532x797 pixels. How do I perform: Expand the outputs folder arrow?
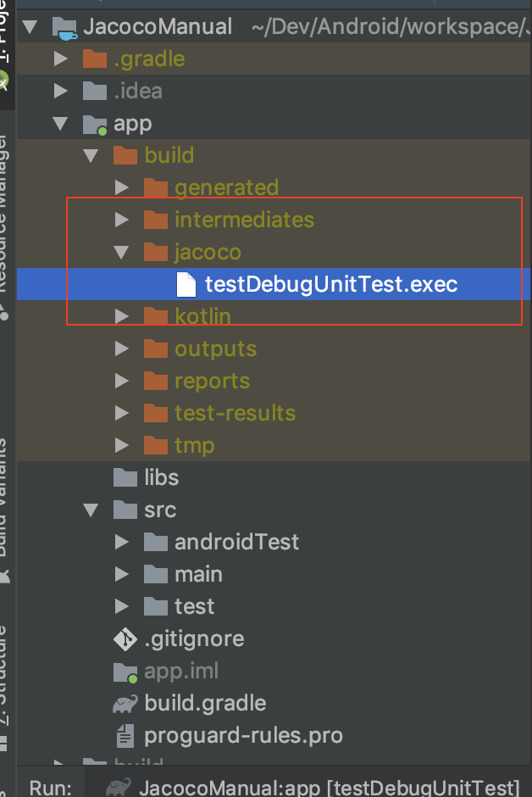pos(122,348)
